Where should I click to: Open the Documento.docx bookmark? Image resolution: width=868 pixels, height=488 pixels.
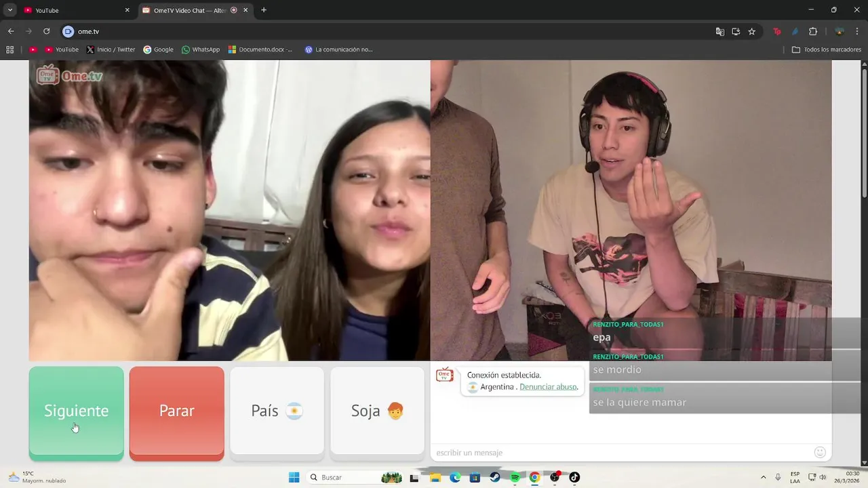click(260, 49)
